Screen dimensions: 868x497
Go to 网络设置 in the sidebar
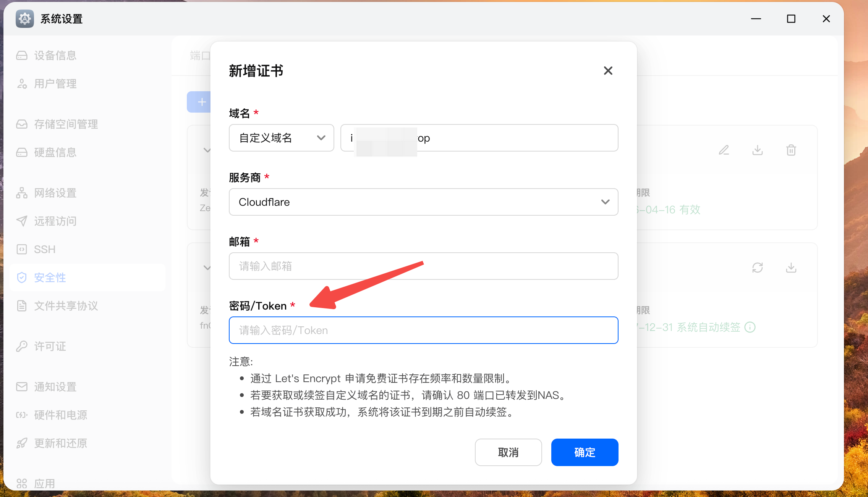pyautogui.click(x=55, y=193)
